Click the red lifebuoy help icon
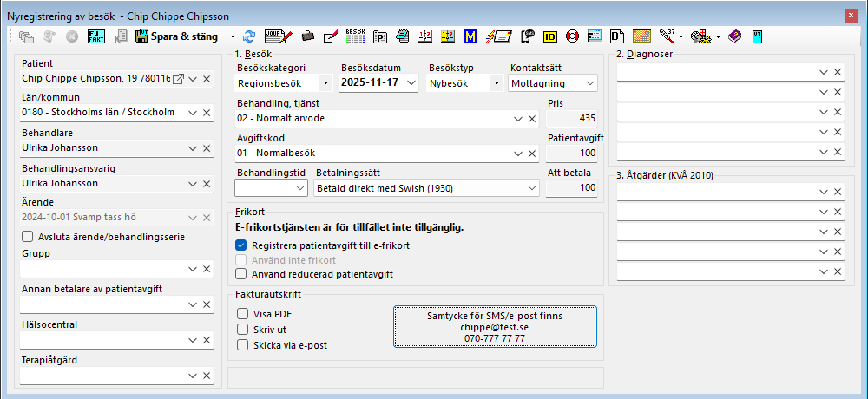Image resolution: width=868 pixels, height=399 pixels. [x=572, y=36]
